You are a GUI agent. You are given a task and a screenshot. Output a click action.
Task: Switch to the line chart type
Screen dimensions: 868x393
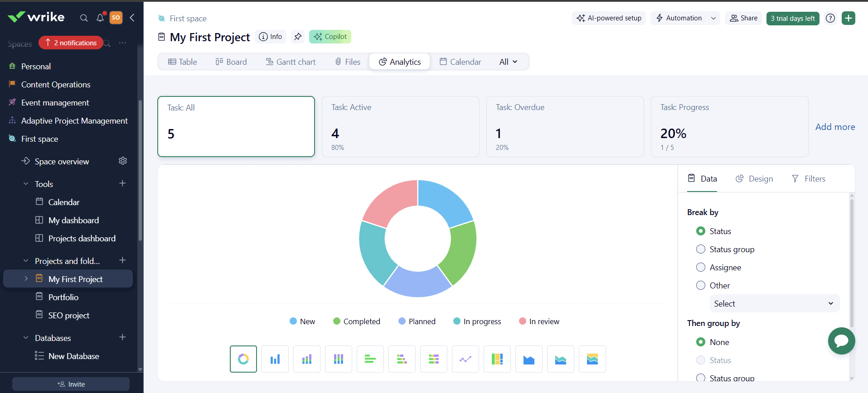point(466,359)
